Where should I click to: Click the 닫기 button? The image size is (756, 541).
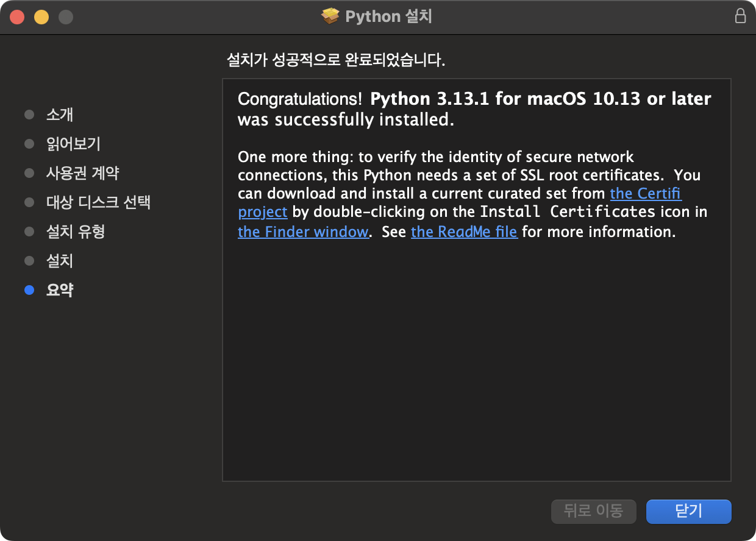pyautogui.click(x=688, y=511)
